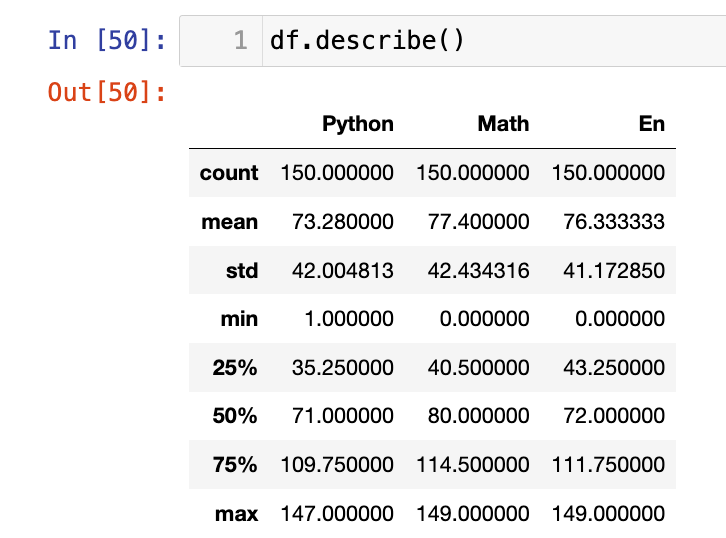Click line number 1 in code cell
The height and width of the screenshot is (538, 726).
pos(239,42)
